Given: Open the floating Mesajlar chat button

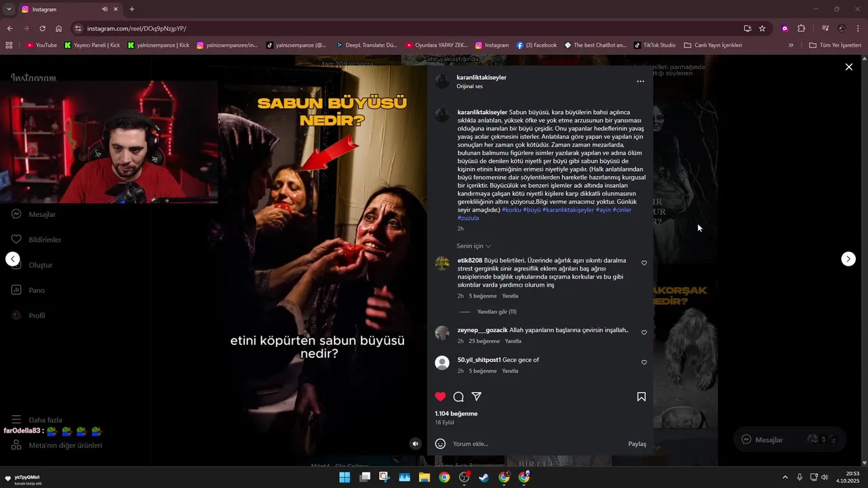Looking at the screenshot, I should [x=789, y=439].
